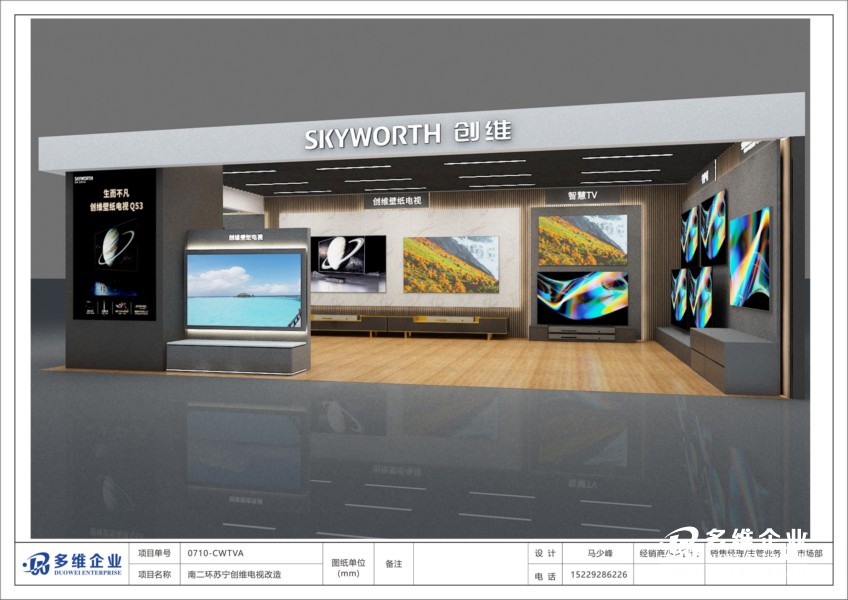Select the project number value 0710-CWTVA

pyautogui.click(x=215, y=553)
